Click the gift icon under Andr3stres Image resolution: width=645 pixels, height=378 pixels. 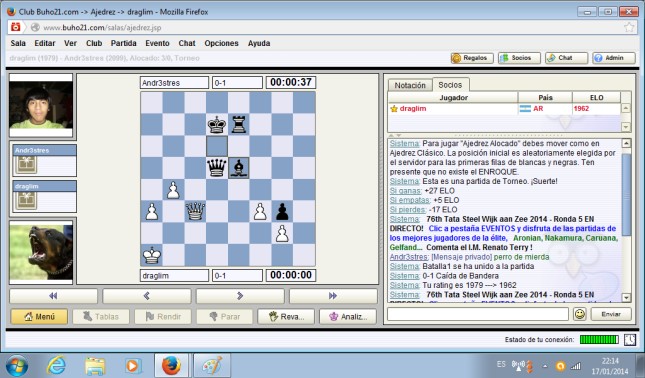(26, 165)
